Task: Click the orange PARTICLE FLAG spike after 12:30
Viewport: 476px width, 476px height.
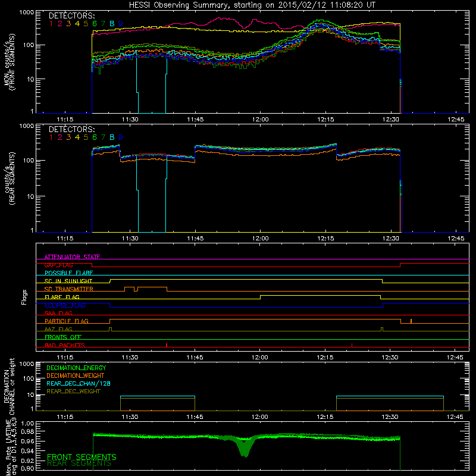Action: tap(411, 321)
